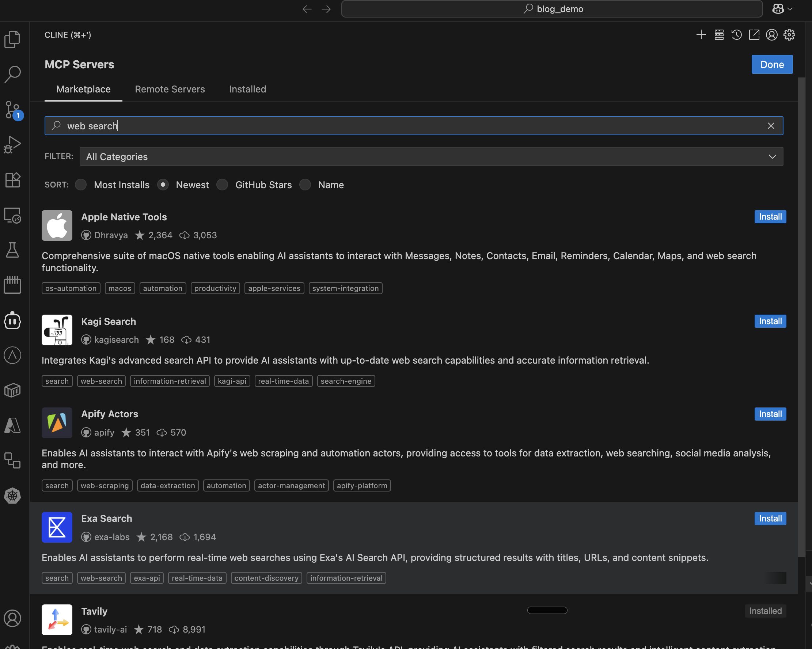Click the apple-services tag
The width and height of the screenshot is (812, 649).
pyautogui.click(x=274, y=288)
